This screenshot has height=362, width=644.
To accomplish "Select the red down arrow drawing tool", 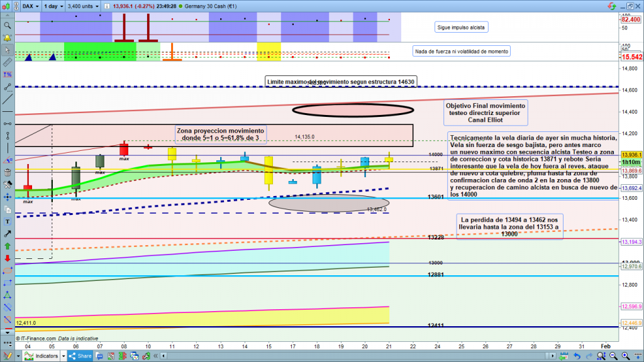I will [x=7, y=258].
